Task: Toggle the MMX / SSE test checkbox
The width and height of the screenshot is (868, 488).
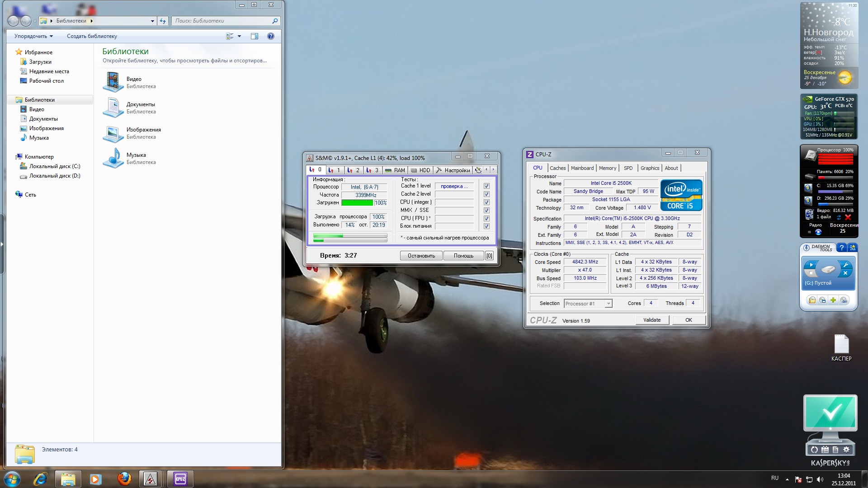Action: [x=486, y=210]
